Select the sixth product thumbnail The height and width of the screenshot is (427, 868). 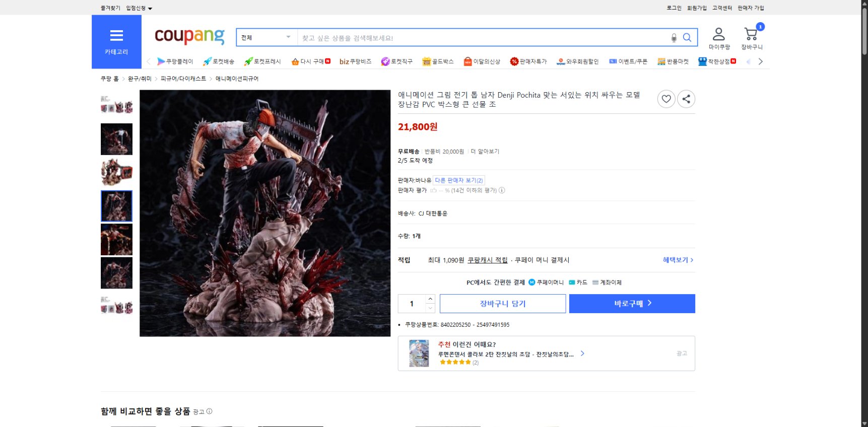(x=116, y=273)
